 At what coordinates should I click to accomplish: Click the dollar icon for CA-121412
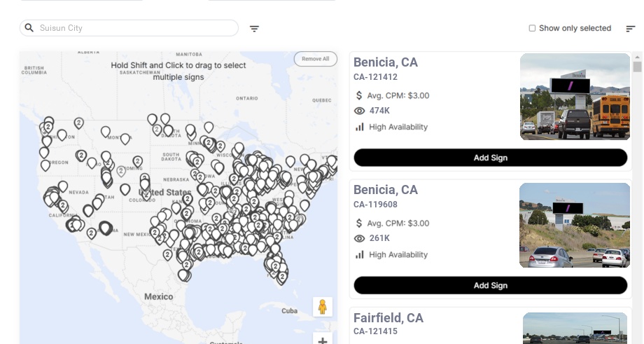pos(359,95)
